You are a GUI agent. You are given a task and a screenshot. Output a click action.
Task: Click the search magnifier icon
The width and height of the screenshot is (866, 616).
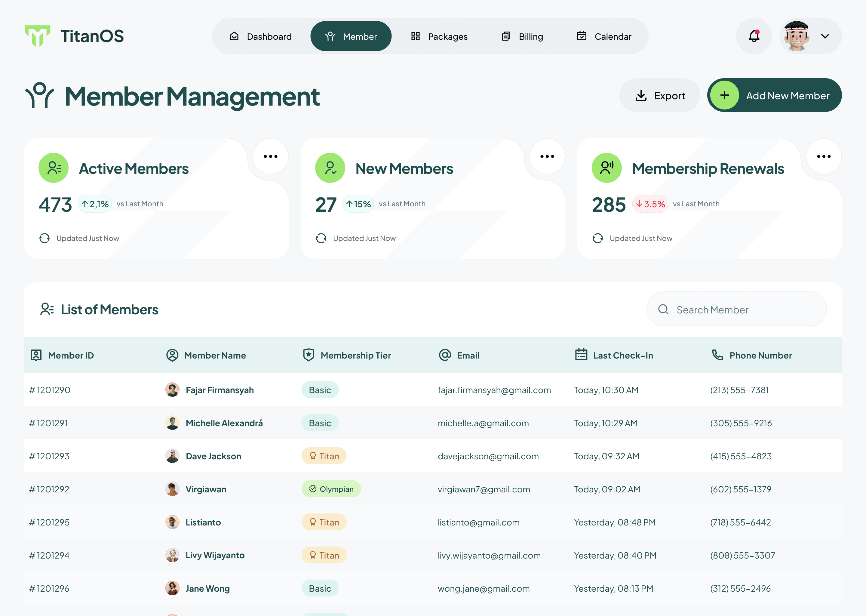(x=663, y=310)
